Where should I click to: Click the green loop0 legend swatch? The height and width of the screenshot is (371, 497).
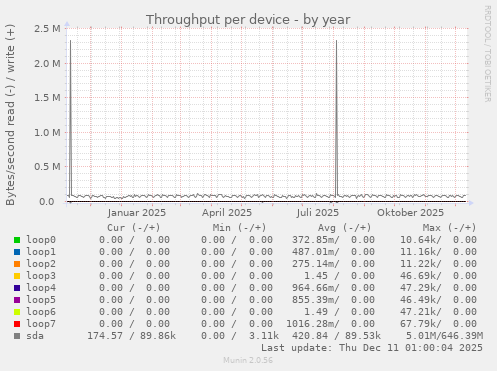click(x=17, y=240)
